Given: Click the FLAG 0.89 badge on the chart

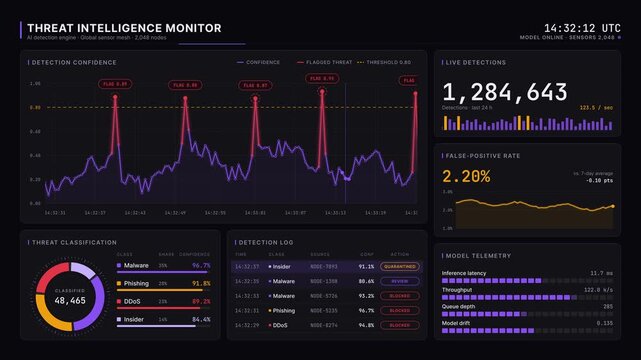Looking at the screenshot, I should click(115, 84).
